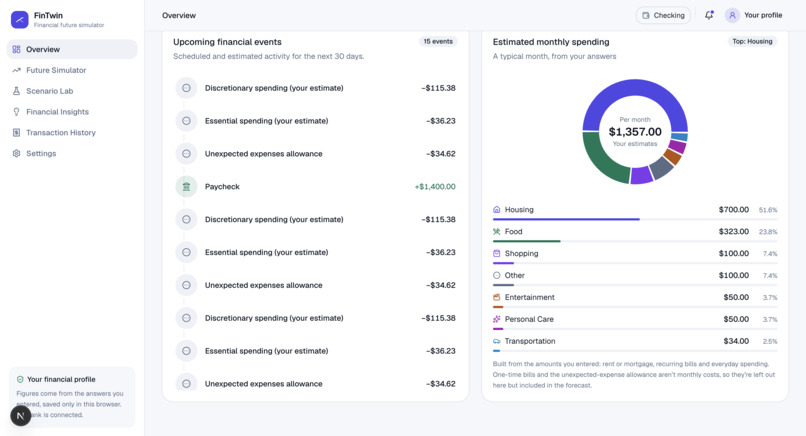Click the Shopping category bag icon
Viewport: 806px width, 436px height.
coord(497,253)
